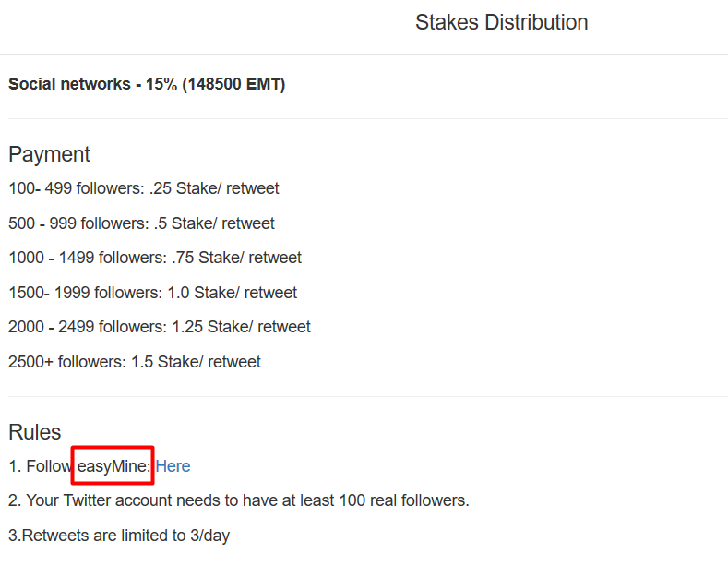This screenshot has width=728, height=566.
Task: Open the blue "Here" link
Action: pyautogui.click(x=173, y=466)
